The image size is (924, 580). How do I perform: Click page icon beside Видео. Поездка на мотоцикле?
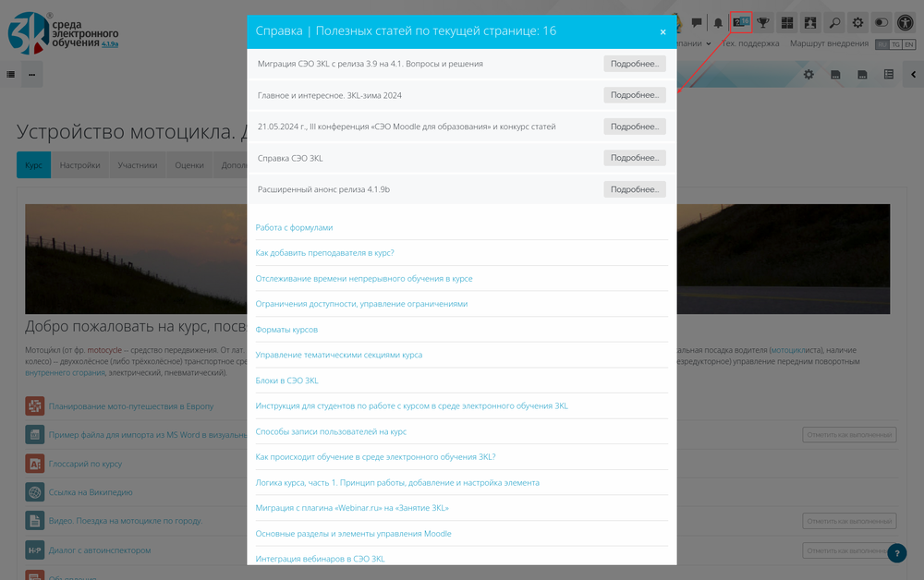[x=35, y=521]
